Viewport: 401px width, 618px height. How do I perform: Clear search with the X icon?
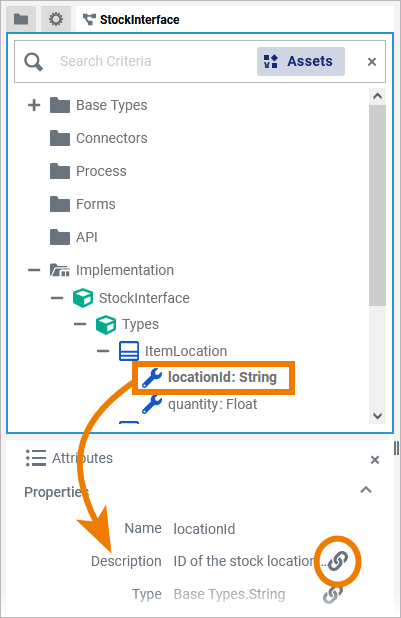click(x=372, y=62)
